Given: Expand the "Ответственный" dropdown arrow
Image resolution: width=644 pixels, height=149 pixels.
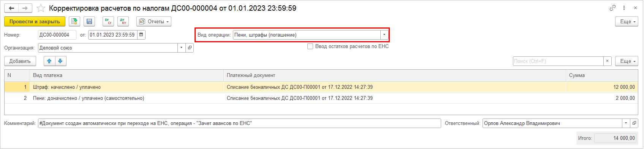Looking at the screenshot, I should coord(626,123).
